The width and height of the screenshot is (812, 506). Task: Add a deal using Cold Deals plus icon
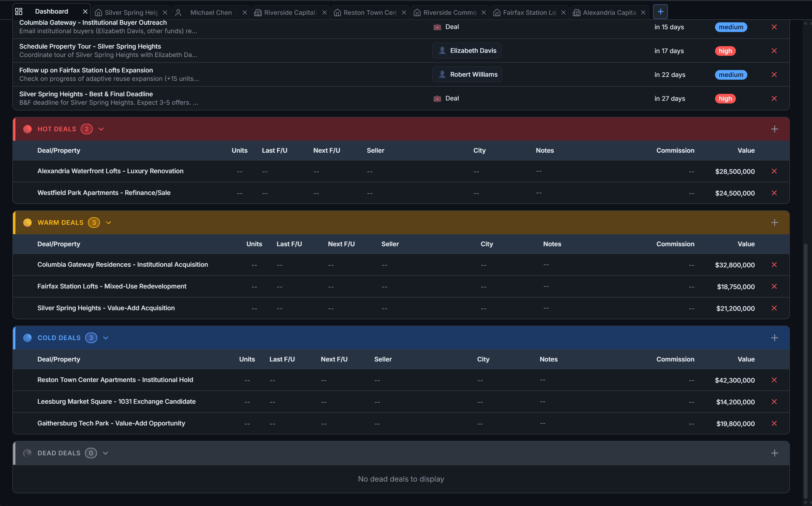coord(774,338)
